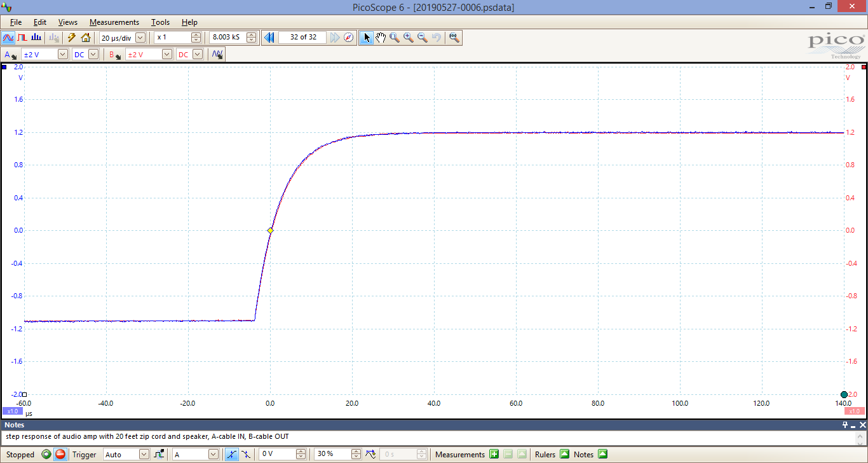Viewport: 868px width, 463px height.
Task: Select the hand pan tool
Action: pos(381,38)
